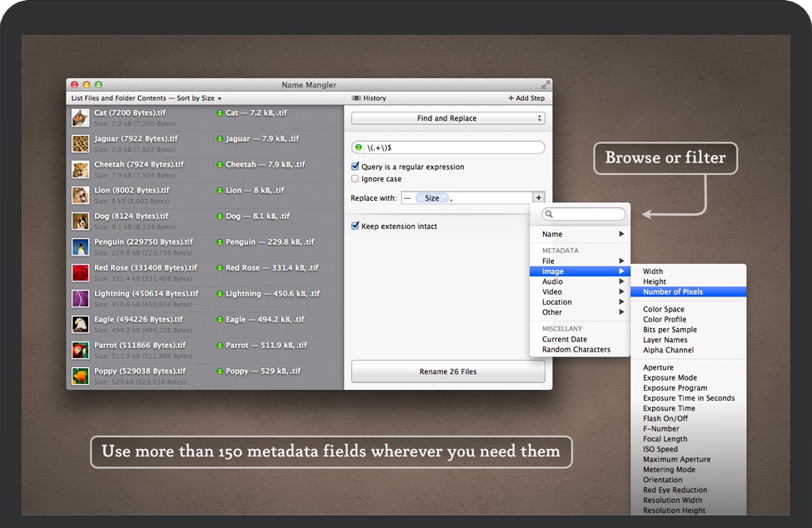Image resolution: width=812 pixels, height=528 pixels.
Task: Click the green status dot next to Poppy result
Action: click(219, 370)
